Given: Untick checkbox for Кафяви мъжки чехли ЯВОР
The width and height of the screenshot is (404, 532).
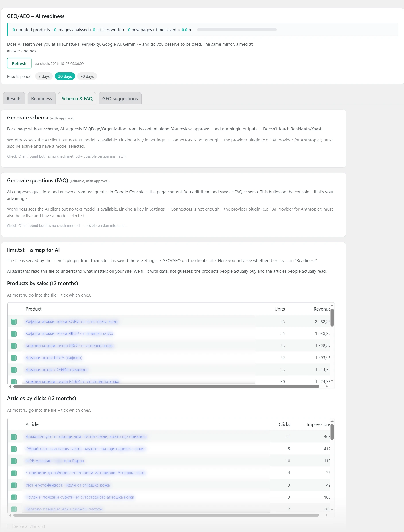Looking at the screenshot, I should (x=14, y=334).
